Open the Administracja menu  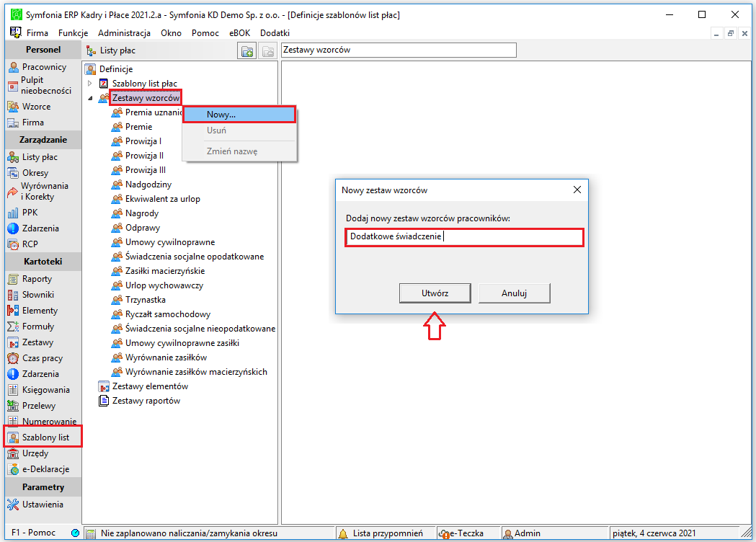[125, 32]
